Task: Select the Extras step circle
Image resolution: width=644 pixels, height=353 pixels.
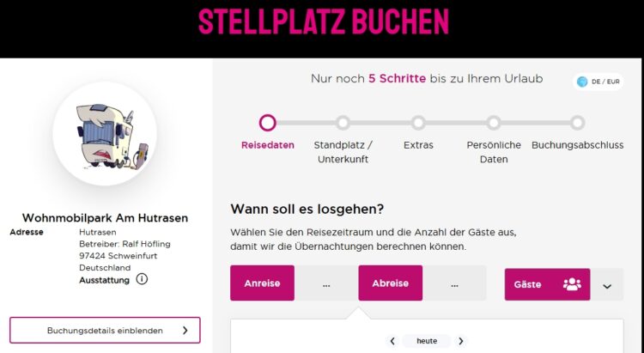Action: coord(418,123)
